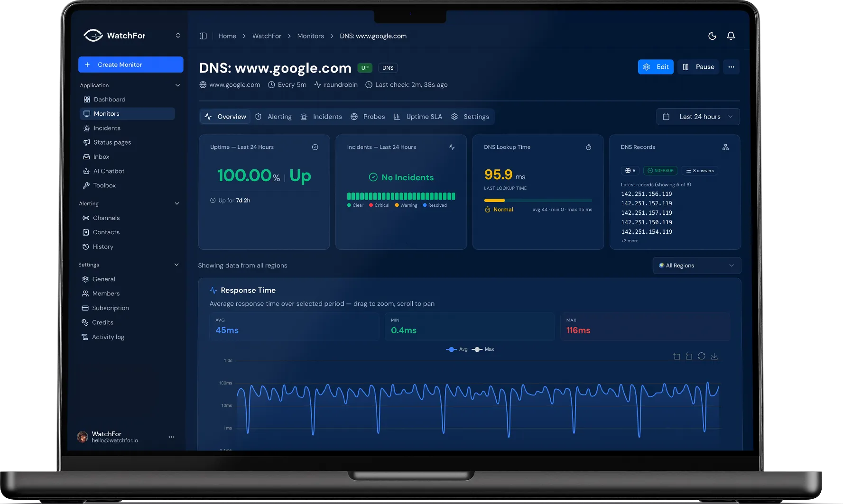The height and width of the screenshot is (504, 843).
Task: Click the DNS type badge
Action: coord(388,68)
